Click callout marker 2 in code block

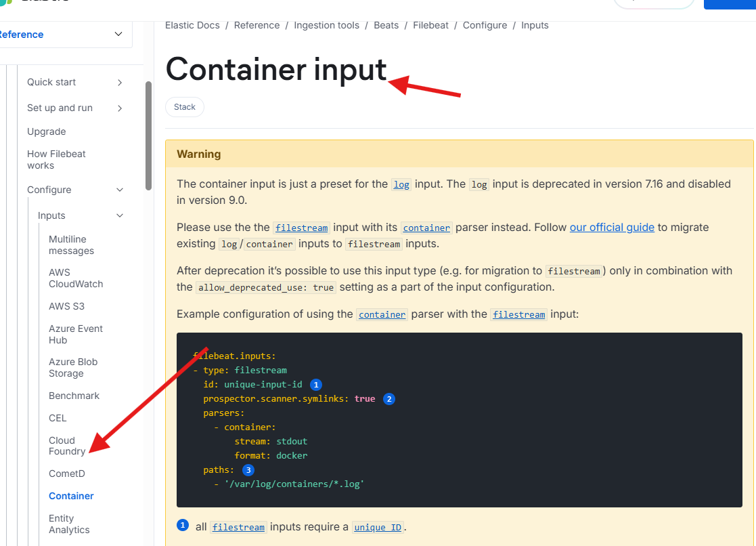click(x=389, y=399)
